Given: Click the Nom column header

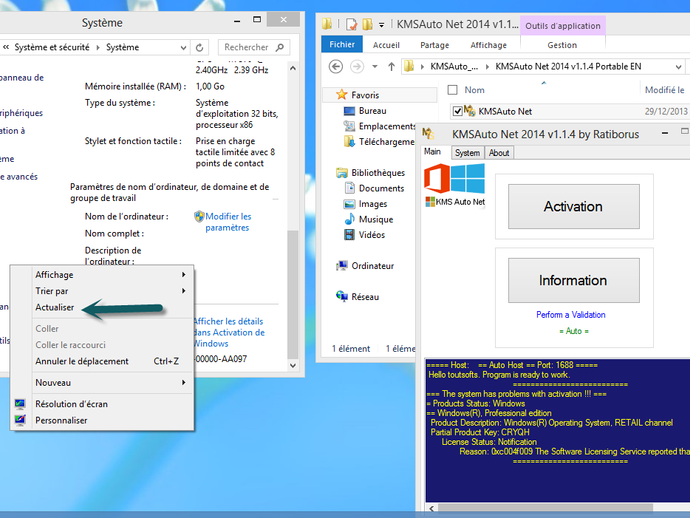Looking at the screenshot, I should click(474, 90).
